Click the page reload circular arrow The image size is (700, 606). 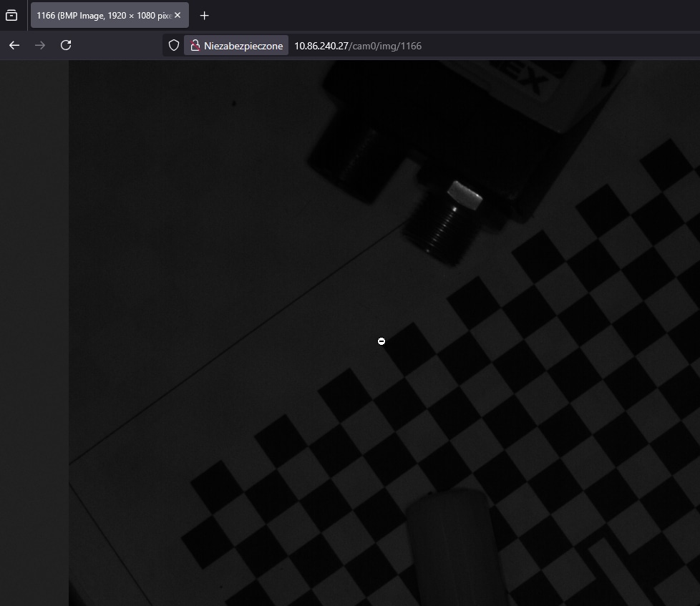tap(66, 45)
